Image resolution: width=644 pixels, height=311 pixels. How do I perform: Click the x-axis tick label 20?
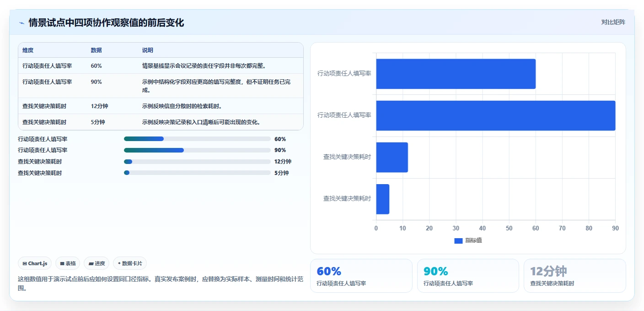click(x=429, y=228)
